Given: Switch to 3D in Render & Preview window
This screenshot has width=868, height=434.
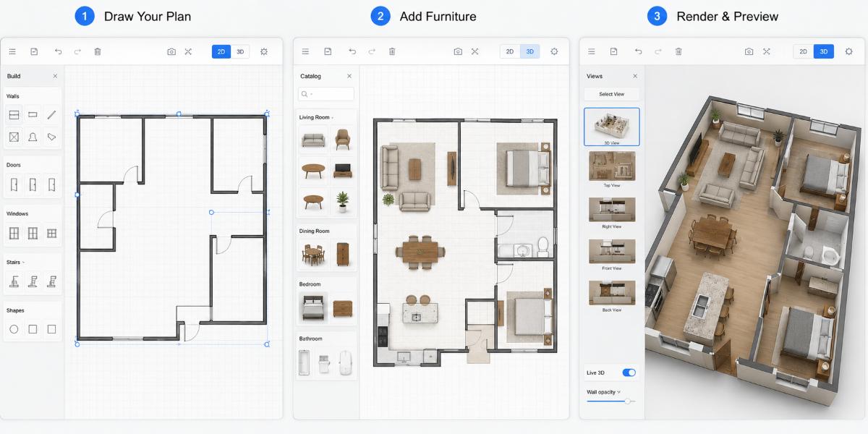Looking at the screenshot, I should [x=824, y=51].
